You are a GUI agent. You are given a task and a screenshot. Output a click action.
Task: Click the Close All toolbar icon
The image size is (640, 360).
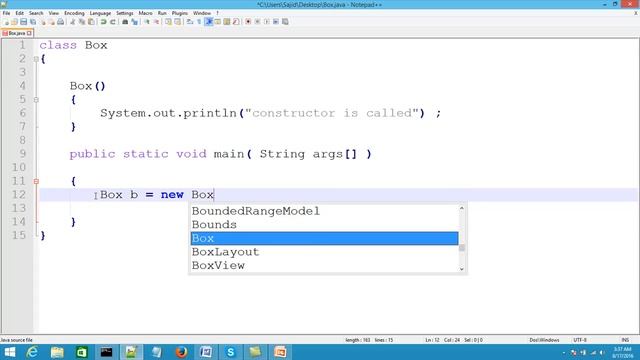[x=51, y=22]
